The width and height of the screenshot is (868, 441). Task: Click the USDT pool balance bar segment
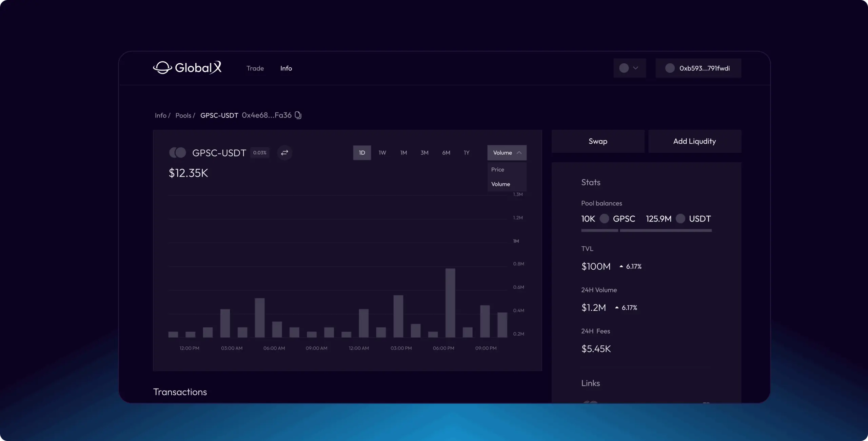(x=666, y=230)
